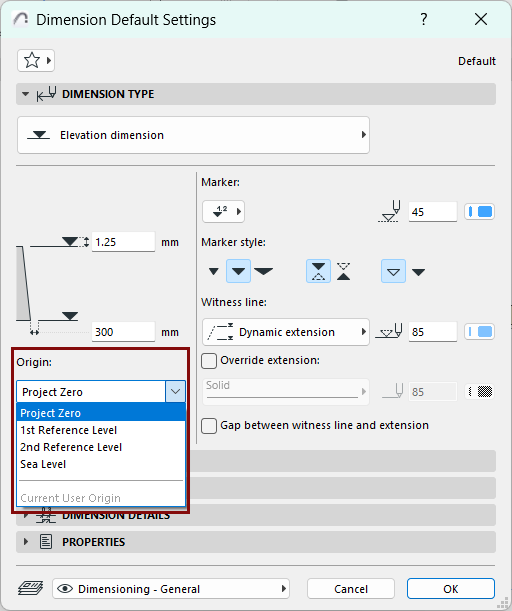Image resolution: width=512 pixels, height=611 pixels.
Task: Open the Dynamic extension witness line dropdown
Action: coord(286,332)
